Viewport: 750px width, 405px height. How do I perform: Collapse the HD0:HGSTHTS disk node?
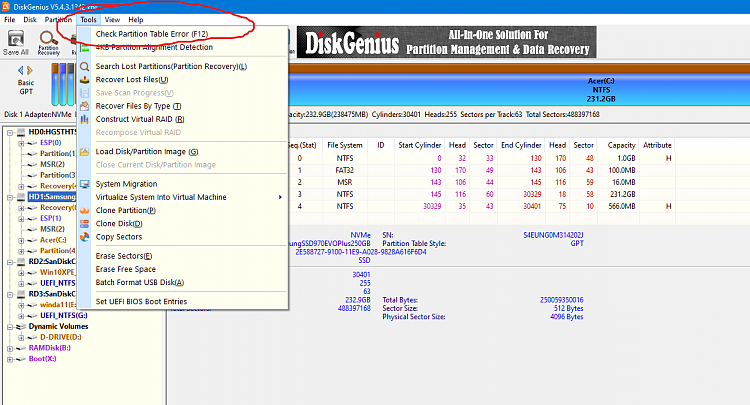tap(10, 132)
